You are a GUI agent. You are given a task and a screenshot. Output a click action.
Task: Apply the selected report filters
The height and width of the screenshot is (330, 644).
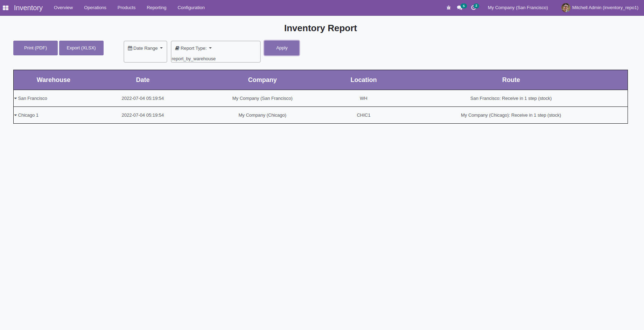[x=282, y=48]
